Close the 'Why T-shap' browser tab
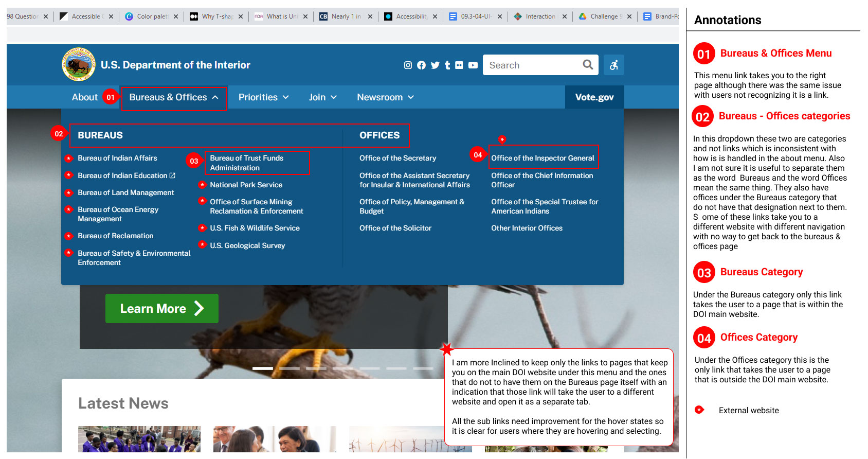 (x=241, y=16)
